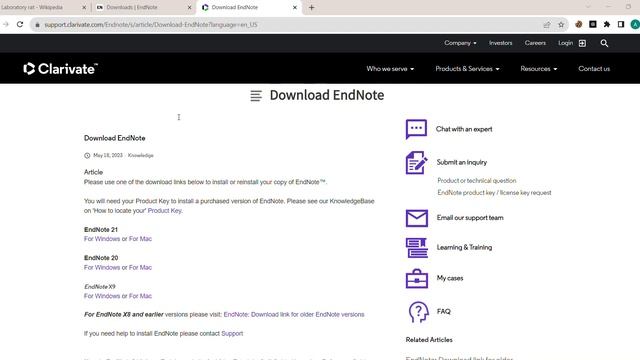Open the tab search chevron in title bar
The image size is (640, 360).
click(x=588, y=7)
